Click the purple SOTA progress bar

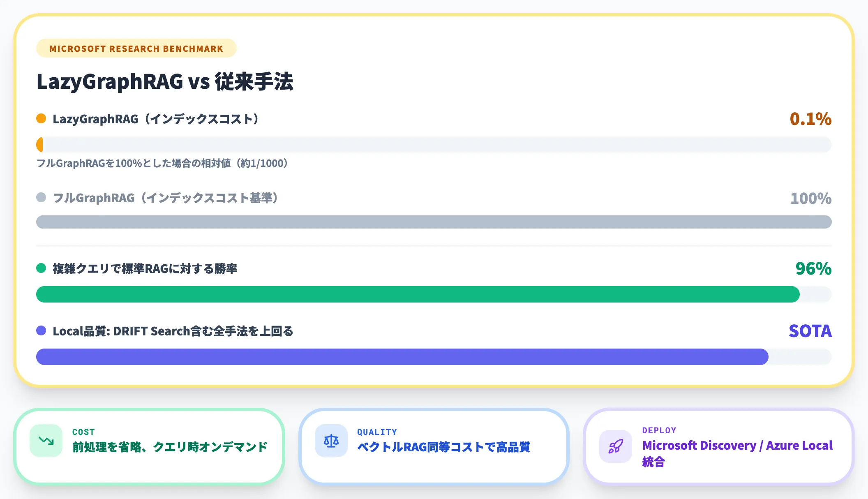click(434, 357)
